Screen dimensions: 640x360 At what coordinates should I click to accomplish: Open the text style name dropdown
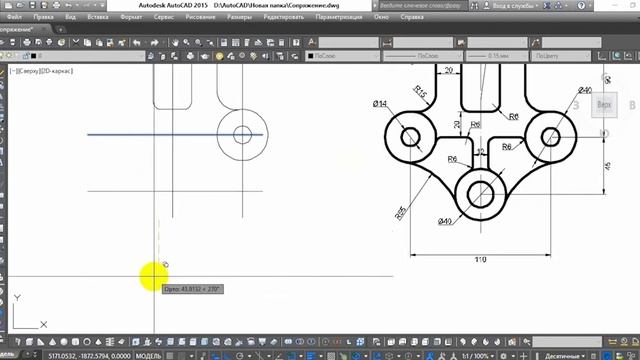349,42
